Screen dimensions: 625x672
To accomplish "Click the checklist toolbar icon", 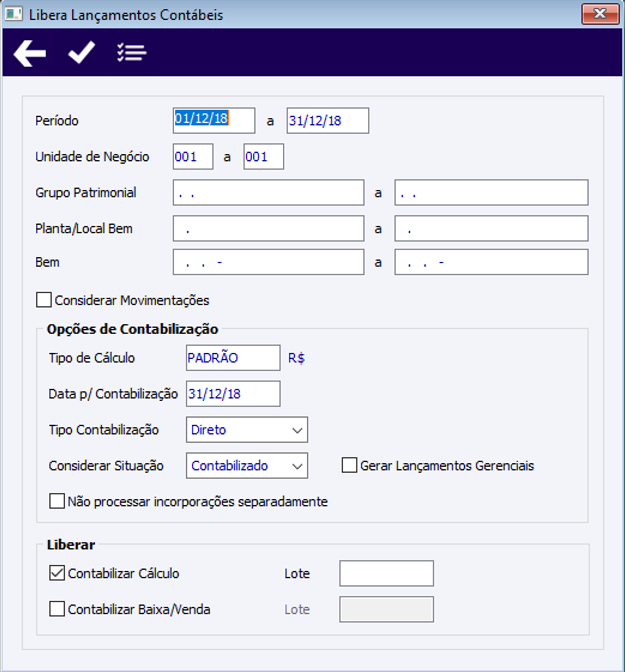I will [131, 53].
